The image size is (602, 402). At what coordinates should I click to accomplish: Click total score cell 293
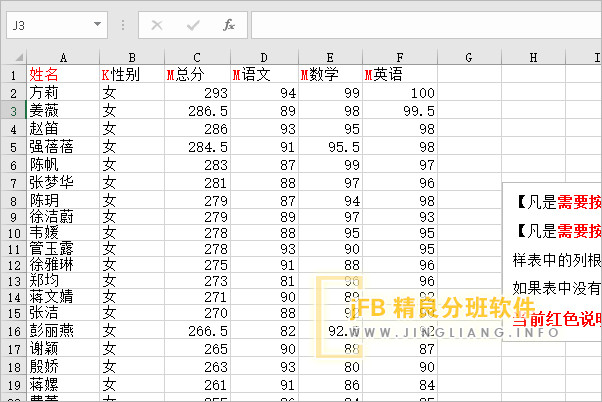197,93
